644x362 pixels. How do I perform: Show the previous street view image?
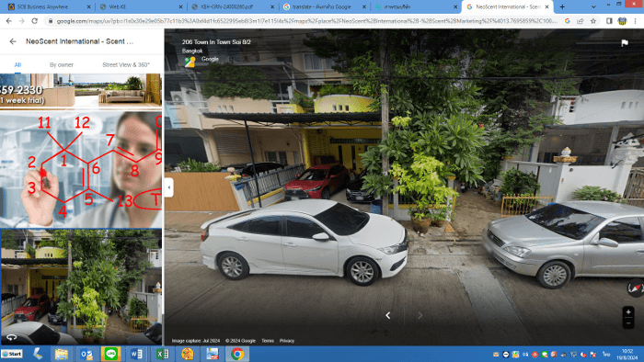(387, 315)
